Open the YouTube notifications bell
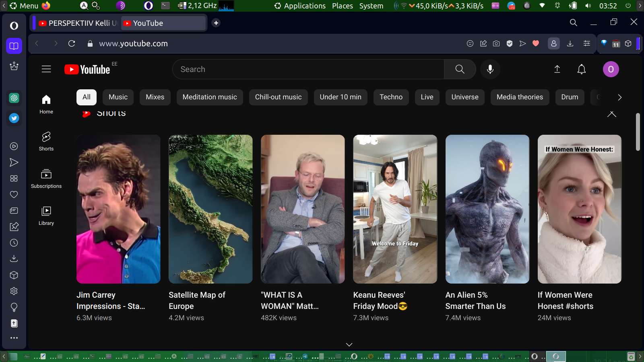Screen dimensions: 644x362 [x=581, y=69]
